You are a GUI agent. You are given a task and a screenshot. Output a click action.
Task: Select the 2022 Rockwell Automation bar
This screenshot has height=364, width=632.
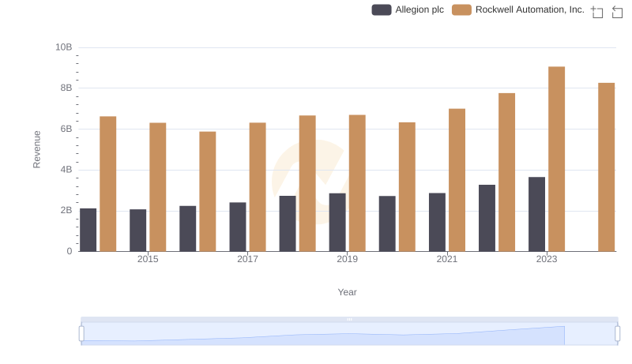click(x=506, y=172)
